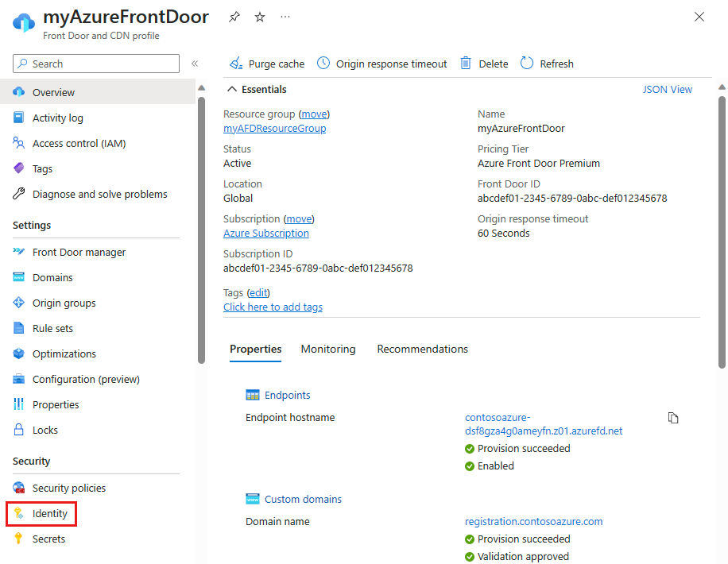Click the Delete trash icon
This screenshot has width=728, height=564.
tap(466, 63)
